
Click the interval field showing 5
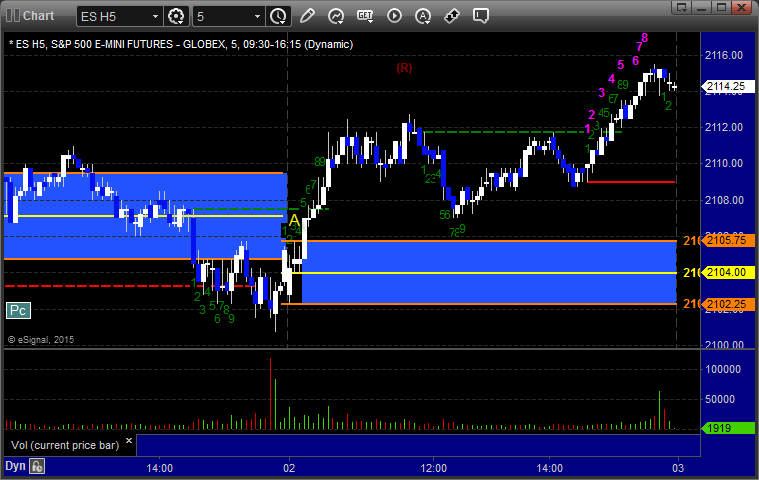tap(223, 16)
